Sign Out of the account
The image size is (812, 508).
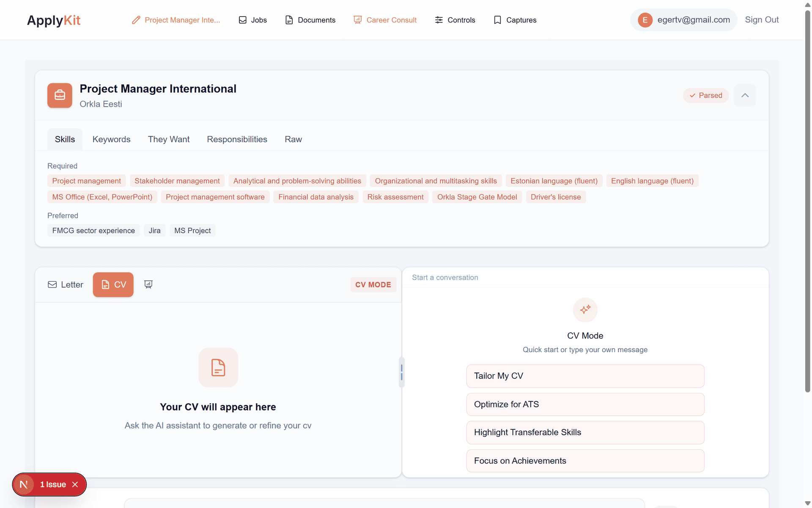pos(762,20)
